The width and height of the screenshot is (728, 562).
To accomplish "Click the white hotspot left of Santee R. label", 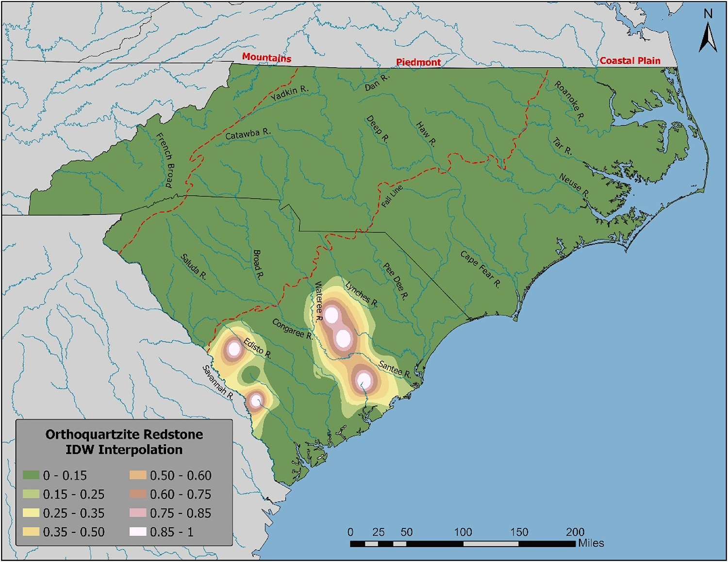I will click(364, 381).
